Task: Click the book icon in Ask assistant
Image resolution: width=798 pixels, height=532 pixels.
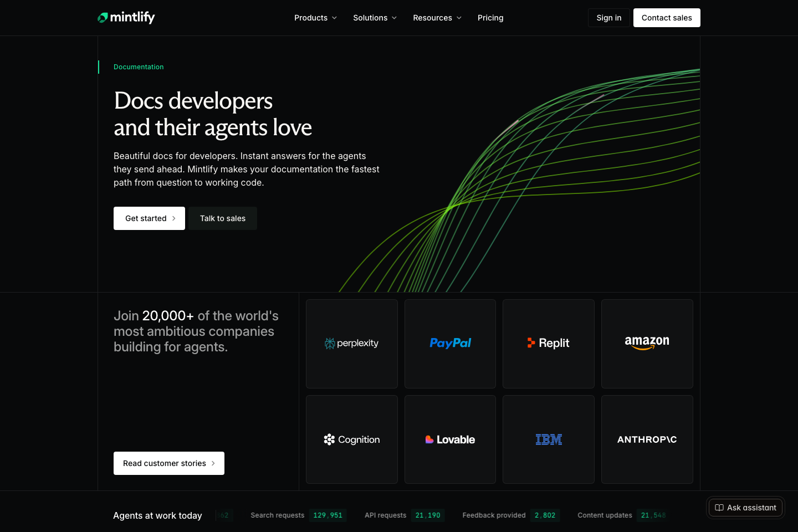Action: pos(719,508)
